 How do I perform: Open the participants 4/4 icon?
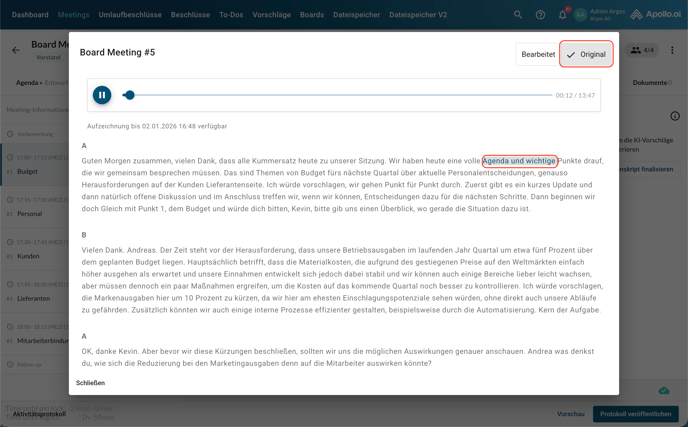coord(642,50)
